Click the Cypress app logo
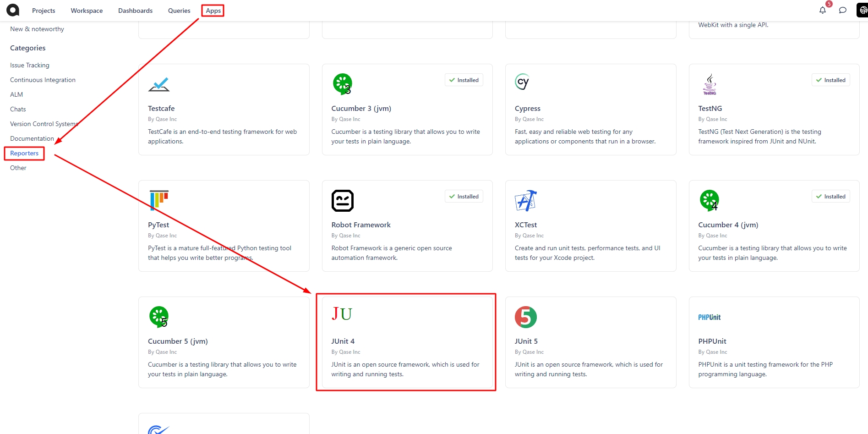The height and width of the screenshot is (434, 868). pyautogui.click(x=522, y=82)
